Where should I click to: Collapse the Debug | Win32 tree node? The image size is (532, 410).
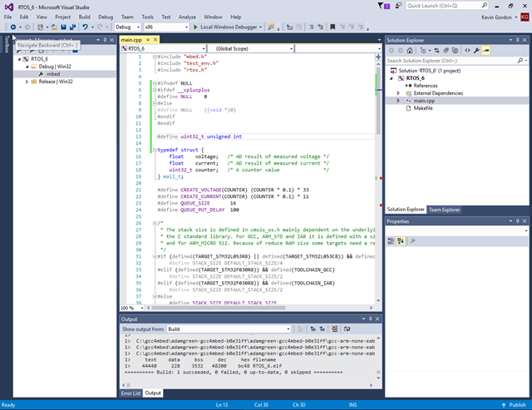pyautogui.click(x=27, y=67)
